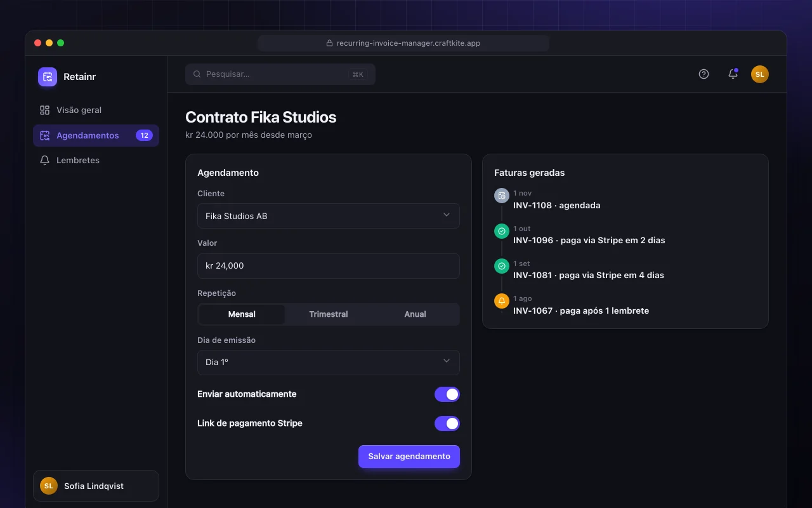The image size is (812, 508).
Task: Click the INV-1096 paid check icon
Action: pos(502,231)
